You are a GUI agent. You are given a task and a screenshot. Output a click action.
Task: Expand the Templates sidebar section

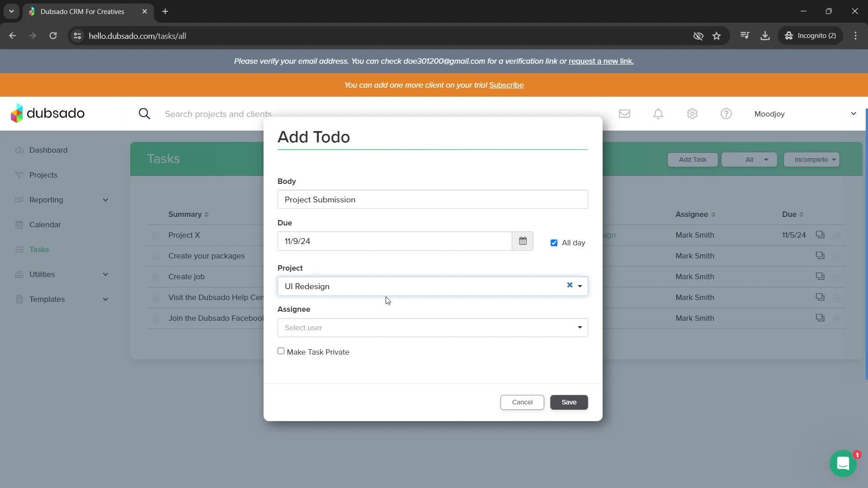tap(105, 299)
